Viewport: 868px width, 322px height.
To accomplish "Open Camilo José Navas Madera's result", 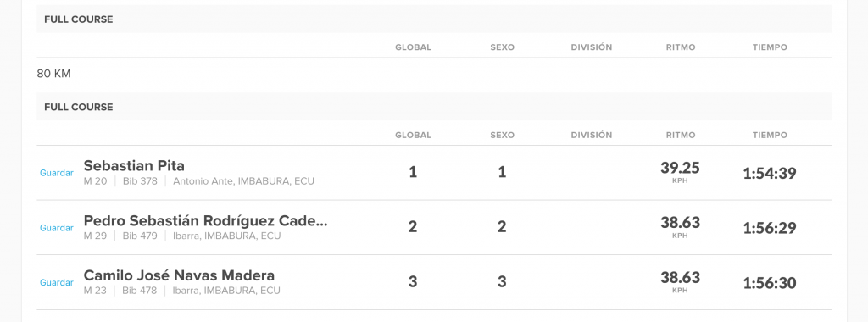I will [x=179, y=275].
